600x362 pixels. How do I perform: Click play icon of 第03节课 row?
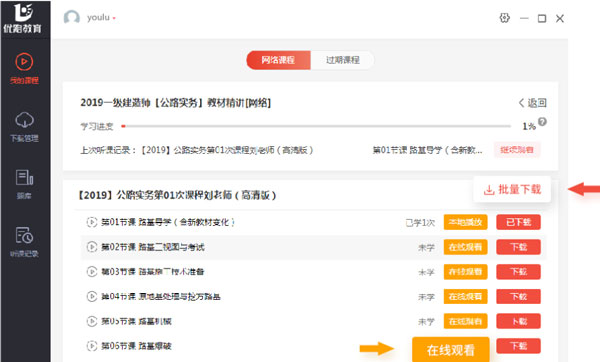point(92,272)
